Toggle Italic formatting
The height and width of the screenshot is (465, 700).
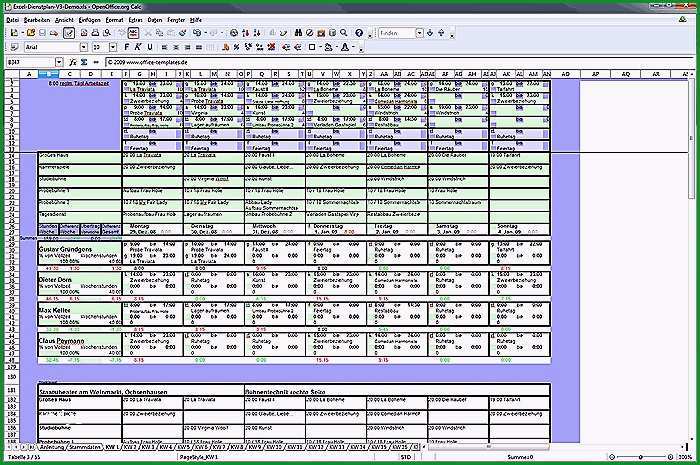coord(138,47)
